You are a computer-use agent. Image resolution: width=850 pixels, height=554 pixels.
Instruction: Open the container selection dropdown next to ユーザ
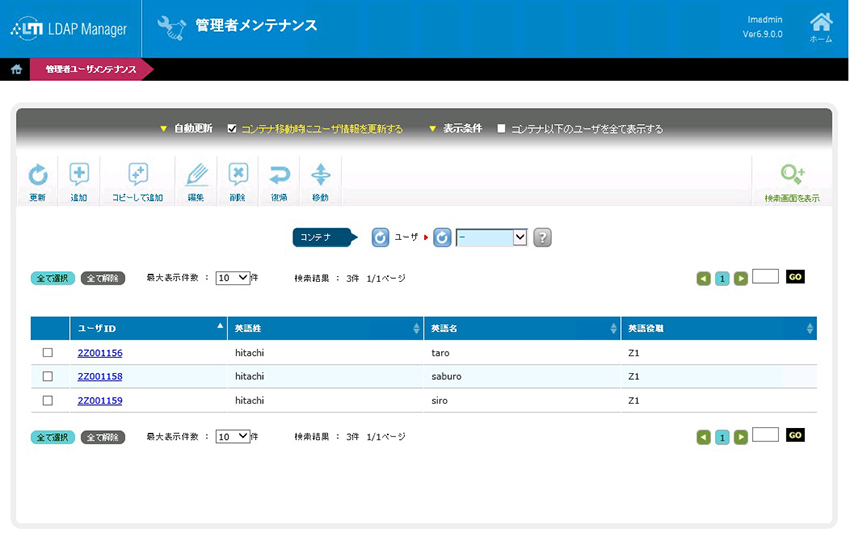point(491,237)
